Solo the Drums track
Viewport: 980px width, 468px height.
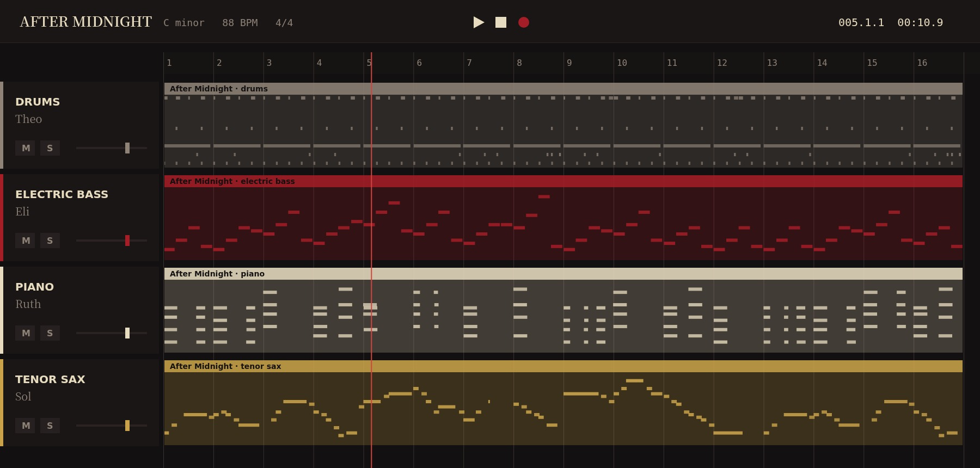pyautogui.click(x=50, y=148)
